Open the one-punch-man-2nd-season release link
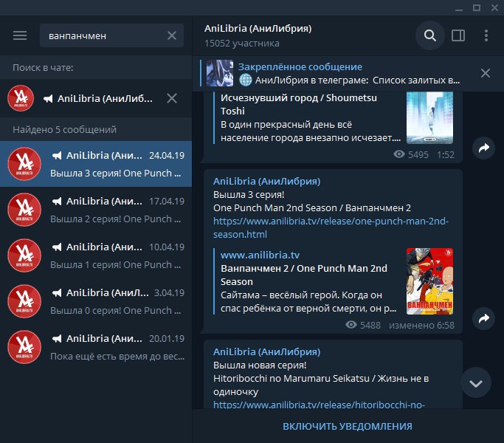 [x=331, y=227]
